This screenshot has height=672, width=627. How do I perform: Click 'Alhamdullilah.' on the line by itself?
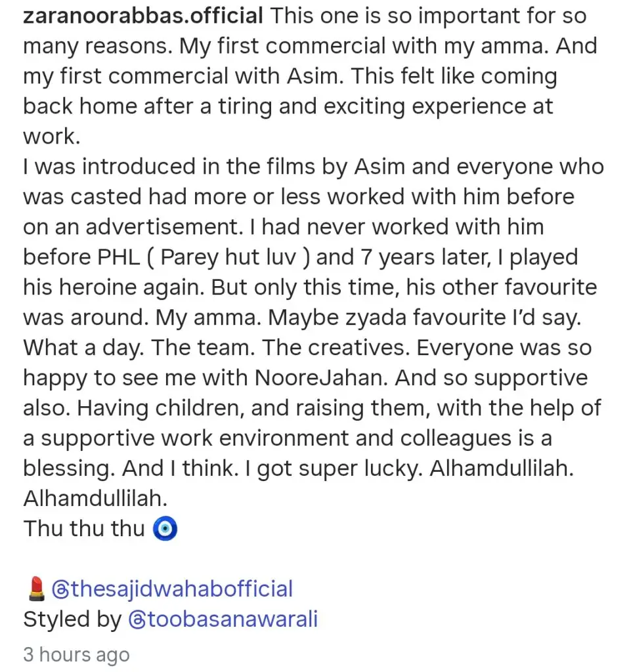pos(95,499)
